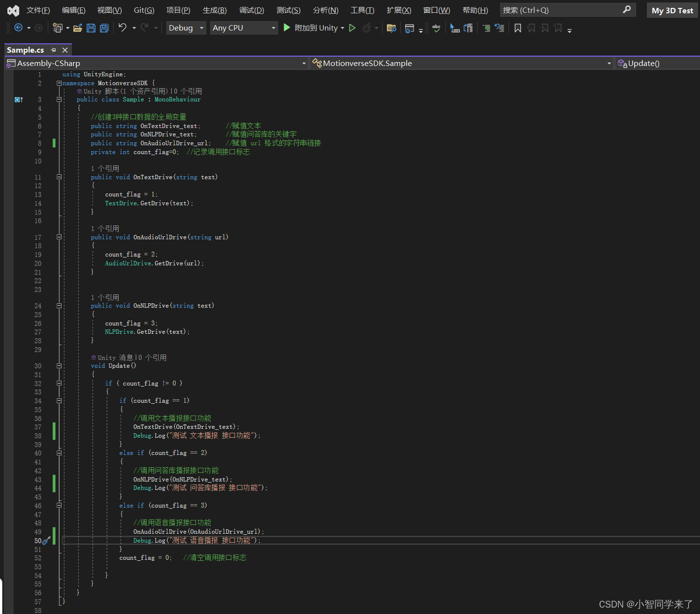Screen dimensions: 700x614
Task: Open the 扩展(X) menu
Action: (399, 10)
